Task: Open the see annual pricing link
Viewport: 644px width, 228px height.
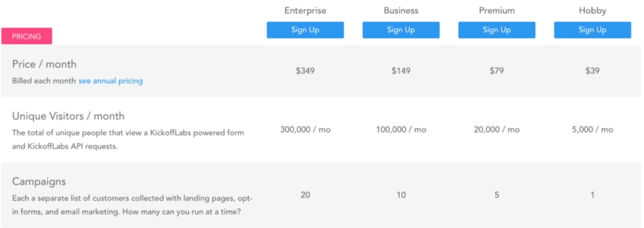Action: (x=111, y=81)
